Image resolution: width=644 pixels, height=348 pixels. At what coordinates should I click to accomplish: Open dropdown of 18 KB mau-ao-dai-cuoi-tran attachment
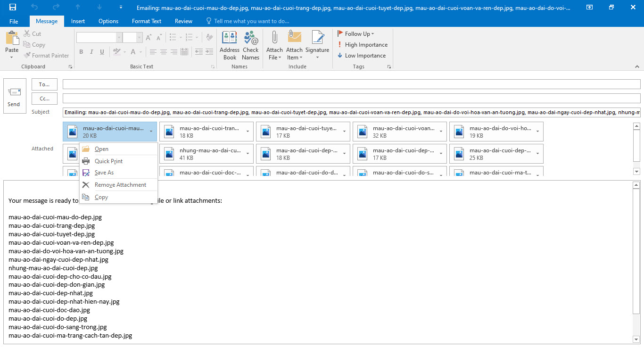click(248, 132)
